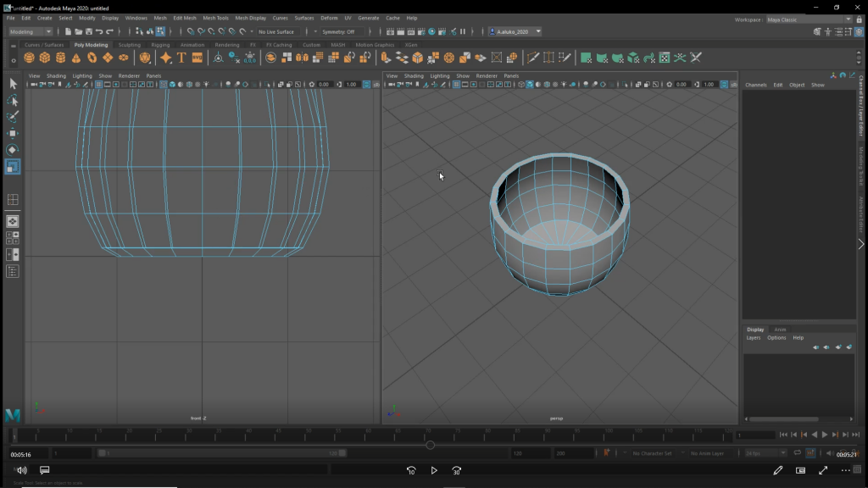Select the Type text tool icon
The image size is (868, 488).
(x=181, y=58)
